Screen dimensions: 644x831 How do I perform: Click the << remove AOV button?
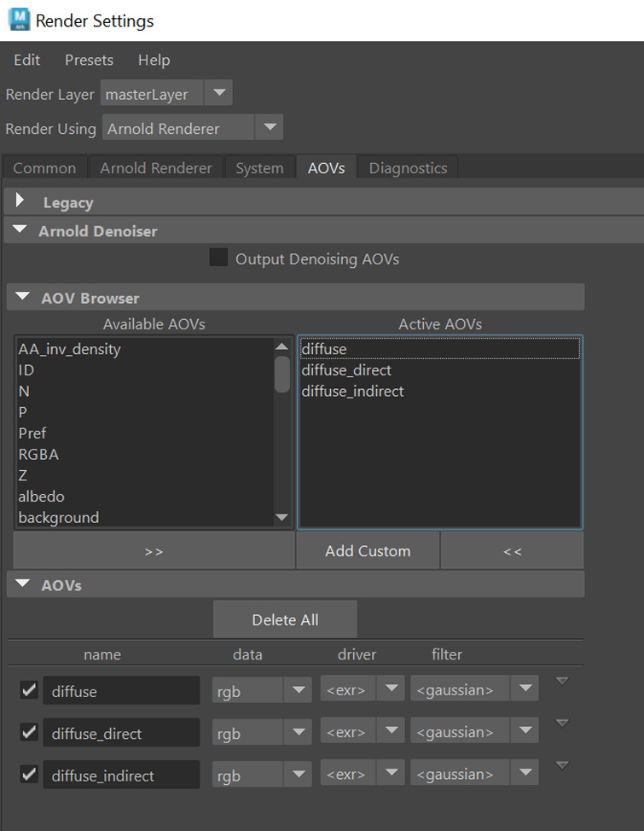[512, 551]
